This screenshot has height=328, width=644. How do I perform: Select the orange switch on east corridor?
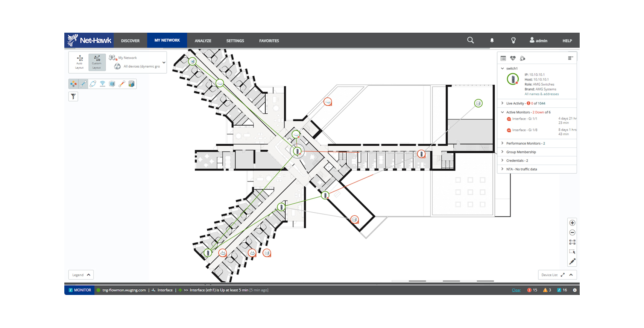[421, 154]
